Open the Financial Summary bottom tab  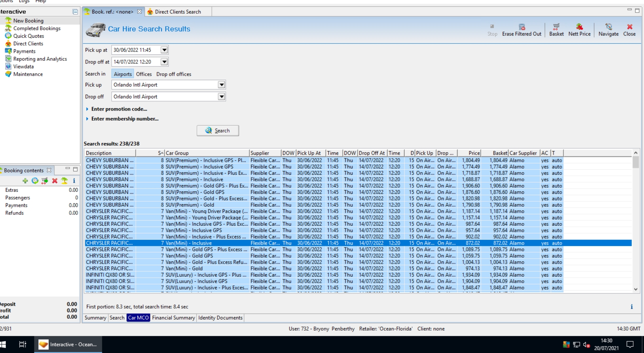click(173, 318)
